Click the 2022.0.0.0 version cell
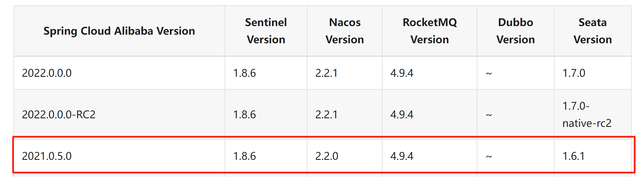This screenshot has width=644, height=177. coord(47,73)
